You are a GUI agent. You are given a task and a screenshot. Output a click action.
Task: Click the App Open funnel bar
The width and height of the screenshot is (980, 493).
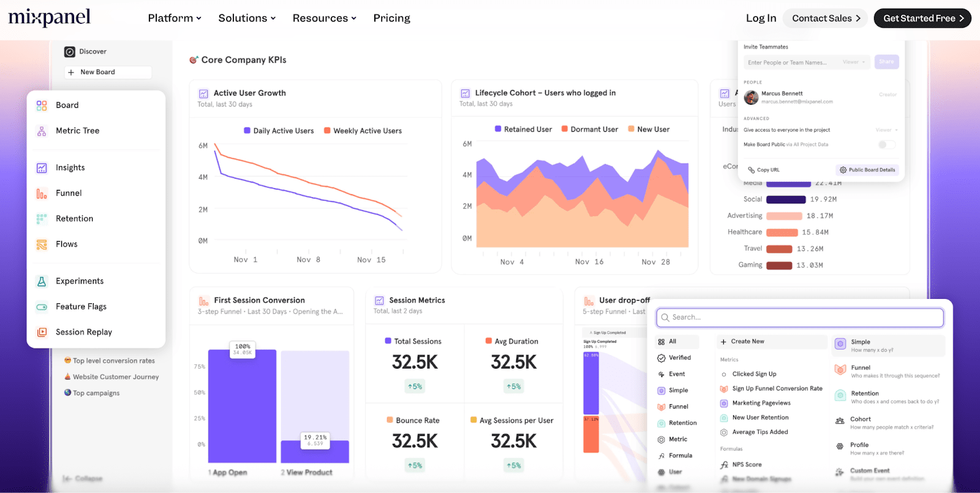pyautogui.click(x=242, y=406)
